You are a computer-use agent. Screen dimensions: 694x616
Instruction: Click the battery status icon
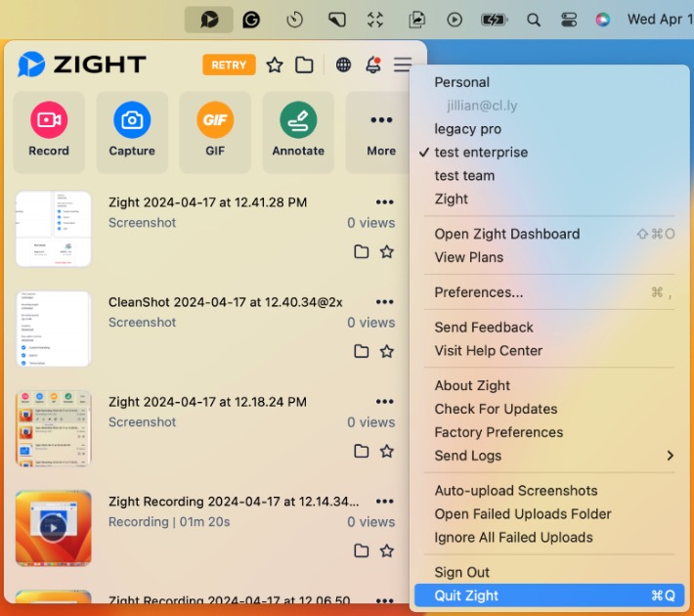tap(494, 20)
